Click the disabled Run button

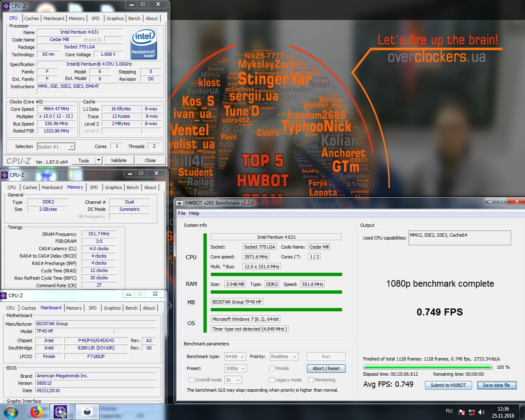pos(326,357)
